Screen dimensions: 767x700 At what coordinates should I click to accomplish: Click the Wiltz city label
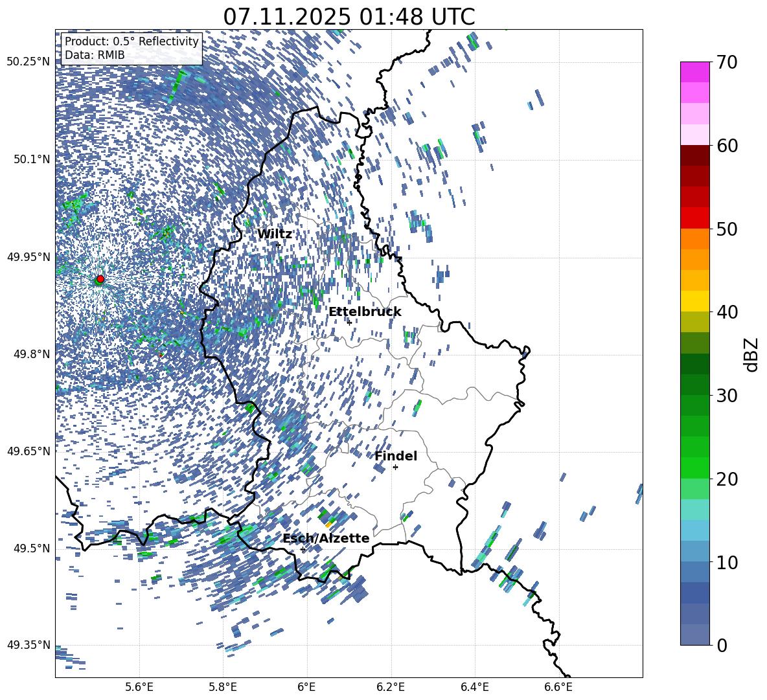[275, 234]
